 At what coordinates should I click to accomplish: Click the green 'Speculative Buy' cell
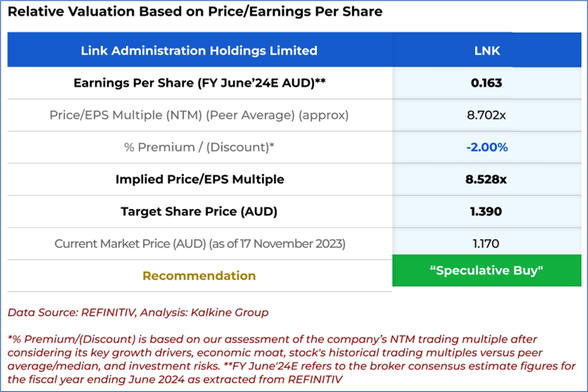486,270
